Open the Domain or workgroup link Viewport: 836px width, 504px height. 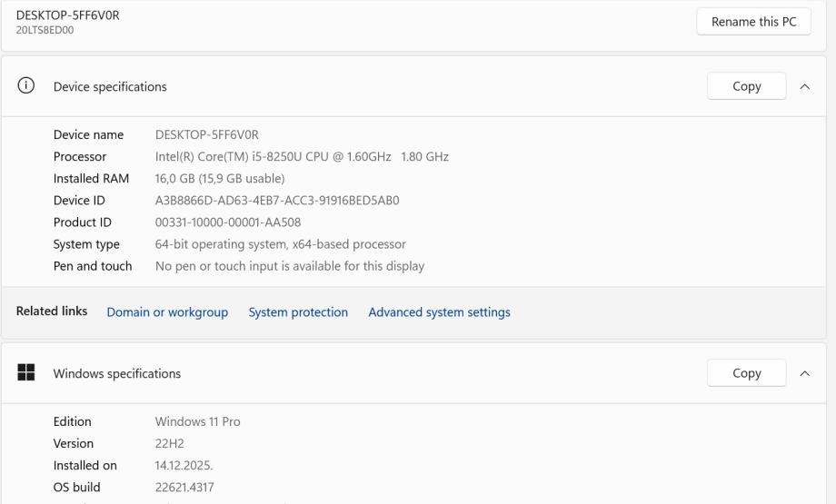(167, 312)
